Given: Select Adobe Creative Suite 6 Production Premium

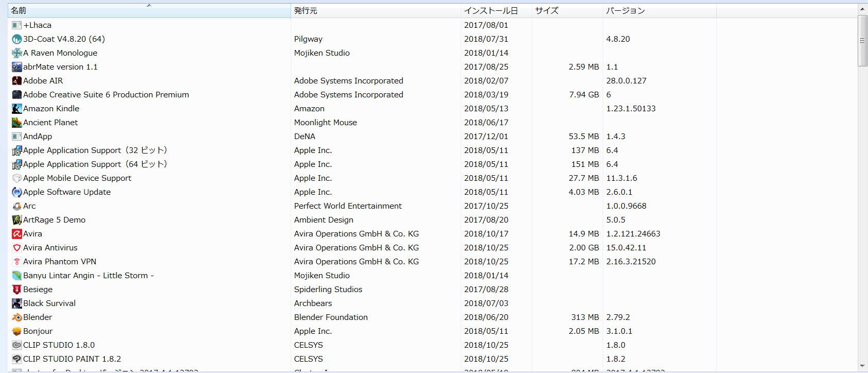Looking at the screenshot, I should point(106,95).
